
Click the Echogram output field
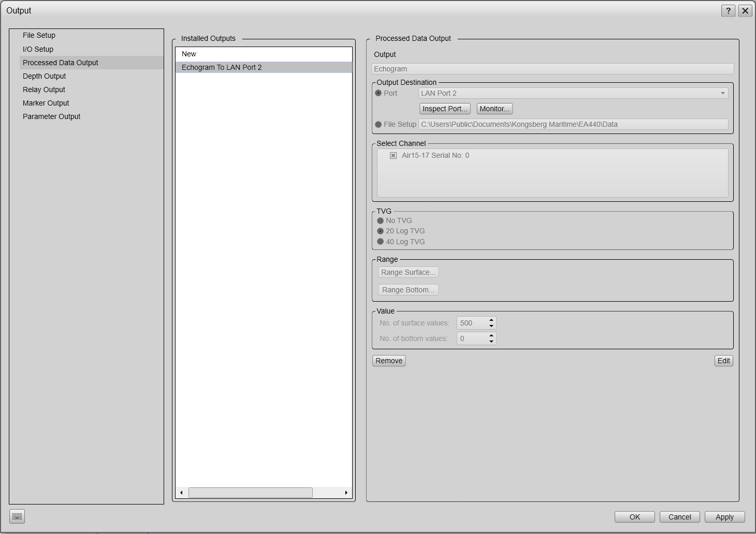click(553, 69)
